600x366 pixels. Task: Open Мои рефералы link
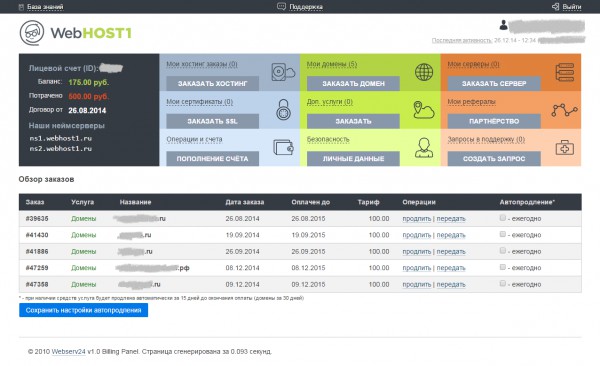pos(471,102)
